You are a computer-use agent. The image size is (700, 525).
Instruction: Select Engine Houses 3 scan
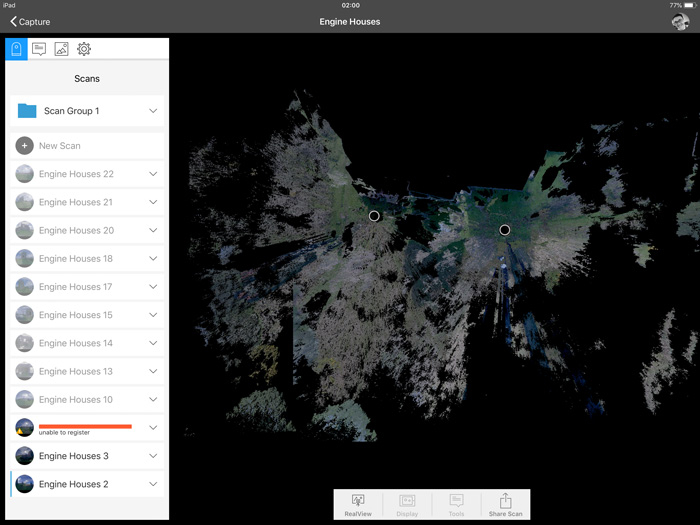click(75, 456)
